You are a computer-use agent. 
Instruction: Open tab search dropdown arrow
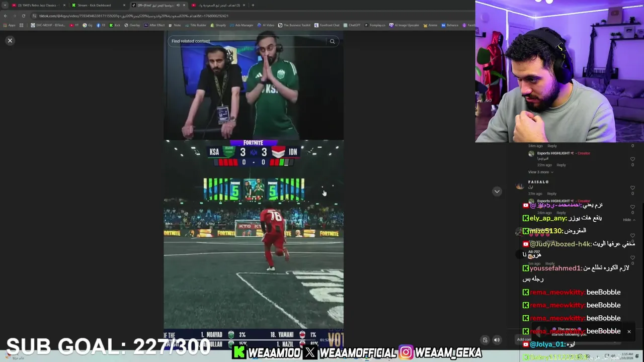(x=5, y=5)
